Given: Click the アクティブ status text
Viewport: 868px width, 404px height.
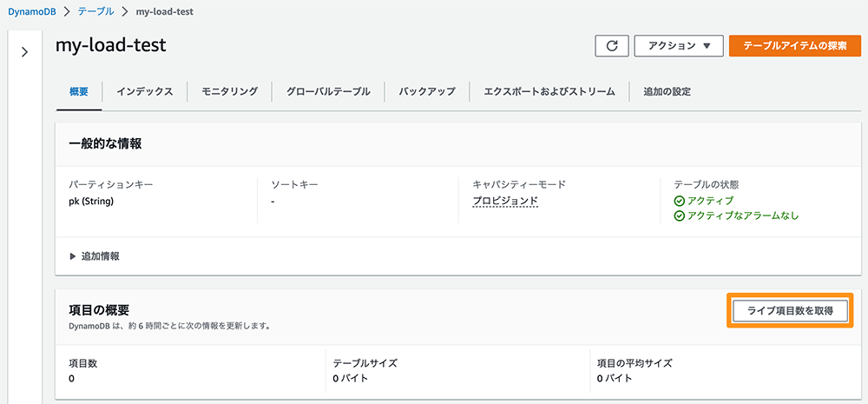Looking at the screenshot, I should (710, 201).
